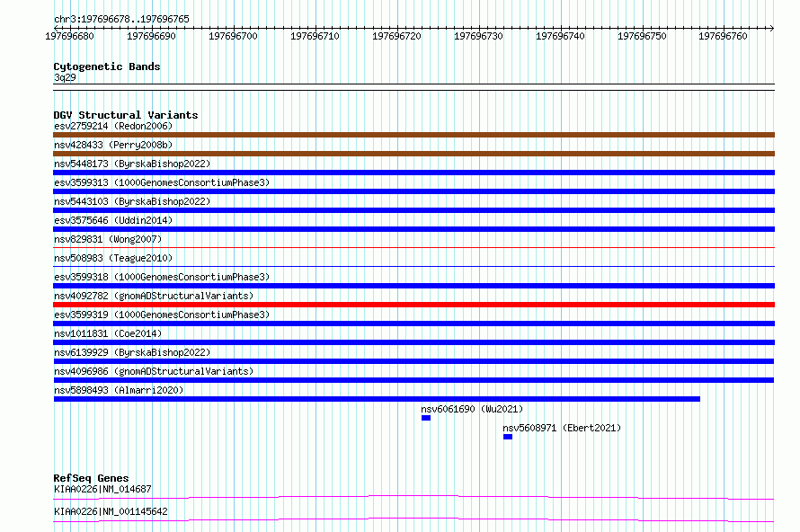The width and height of the screenshot is (800, 532).
Task: Open the esv3575646 (Uddin2014) entry
Action: pyautogui.click(x=113, y=220)
